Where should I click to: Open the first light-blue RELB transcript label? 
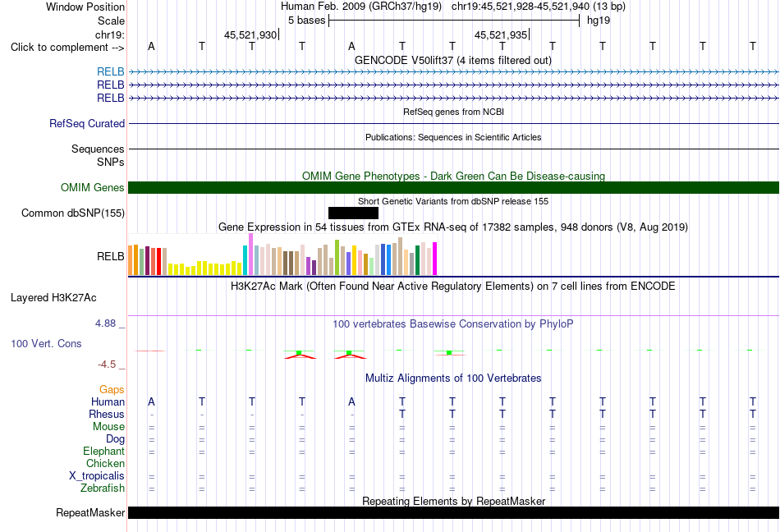111,72
